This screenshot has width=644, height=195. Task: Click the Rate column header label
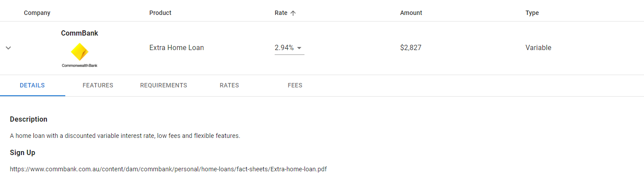pyautogui.click(x=281, y=13)
